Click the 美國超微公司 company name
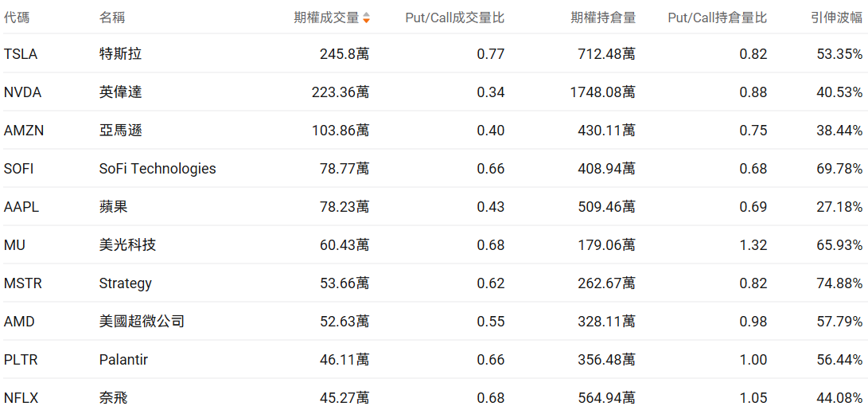The height and width of the screenshot is (410, 868). coord(142,322)
